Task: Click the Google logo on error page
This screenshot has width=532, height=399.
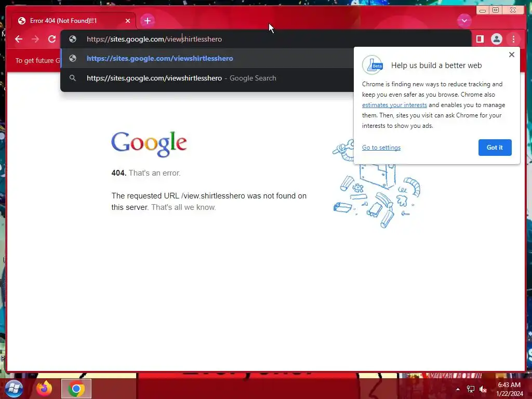Action: click(x=149, y=144)
